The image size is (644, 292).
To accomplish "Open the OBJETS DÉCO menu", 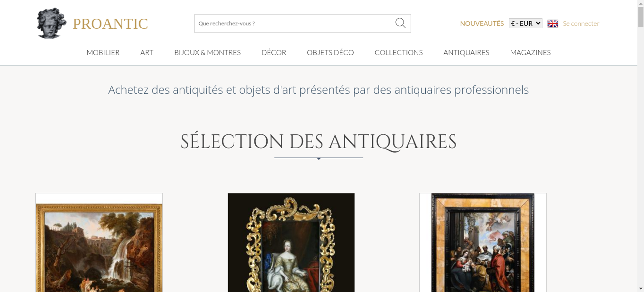I will pos(330,52).
